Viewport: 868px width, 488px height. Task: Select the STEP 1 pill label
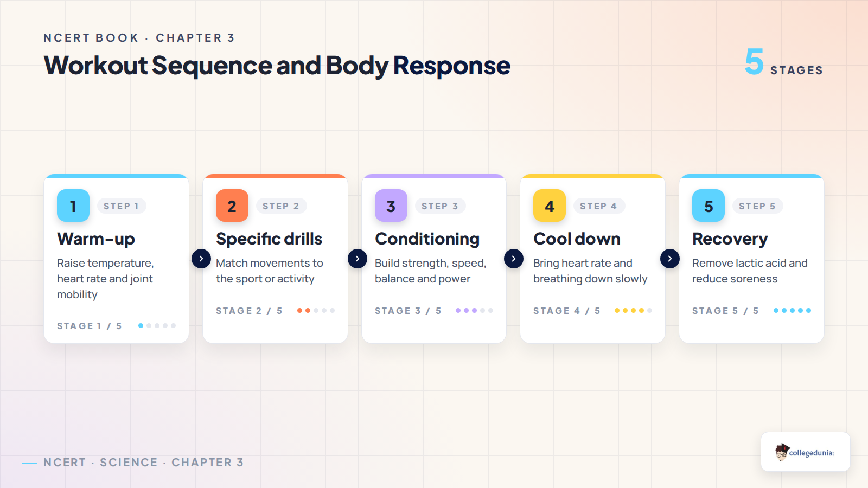click(x=122, y=206)
